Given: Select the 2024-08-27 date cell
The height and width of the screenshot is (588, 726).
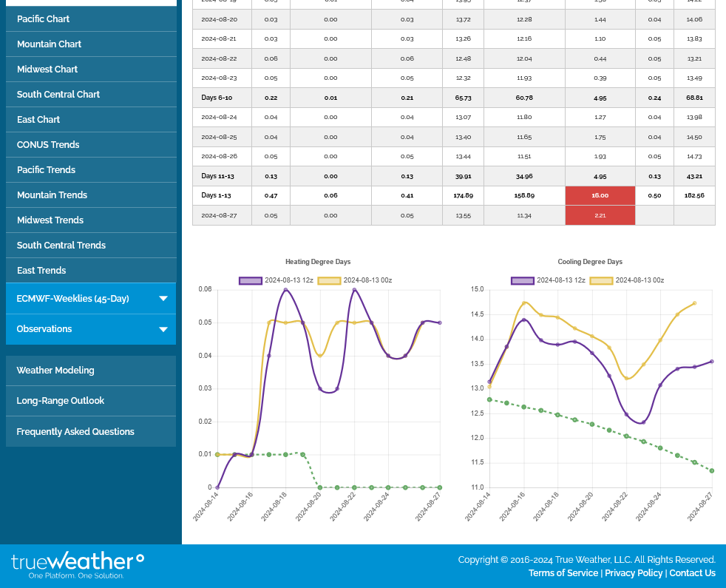Looking at the screenshot, I should tap(222, 215).
